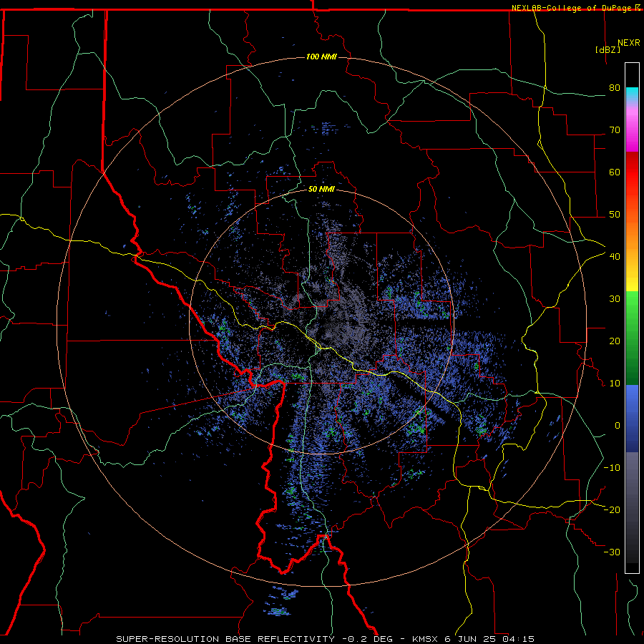The image size is (644, 644).
Task: Click the 100 NMI range ring label
Action: pyautogui.click(x=321, y=57)
